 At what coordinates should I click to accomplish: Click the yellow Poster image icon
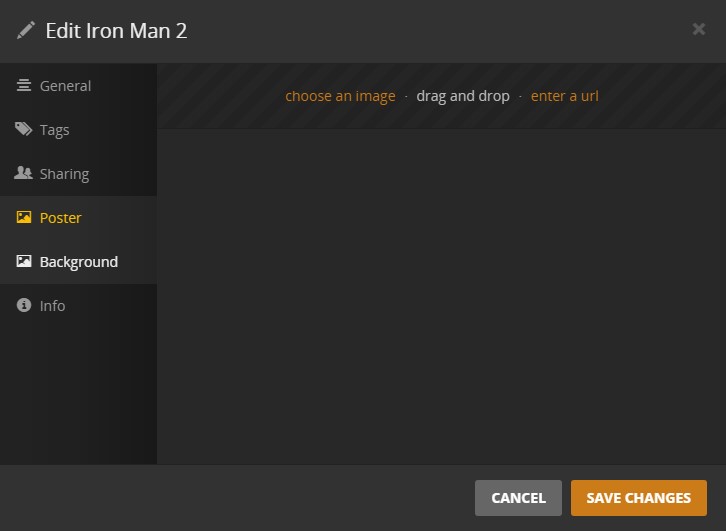click(x=24, y=217)
